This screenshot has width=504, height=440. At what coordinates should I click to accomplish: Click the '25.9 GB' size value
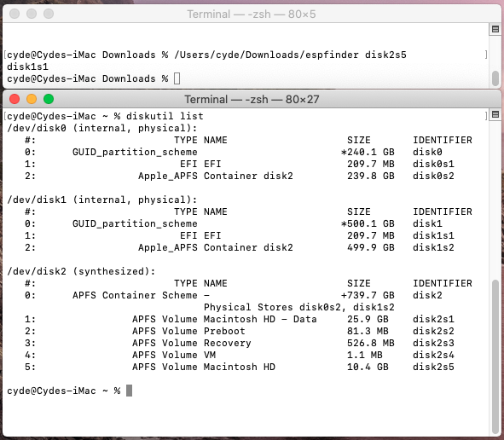[x=368, y=319]
